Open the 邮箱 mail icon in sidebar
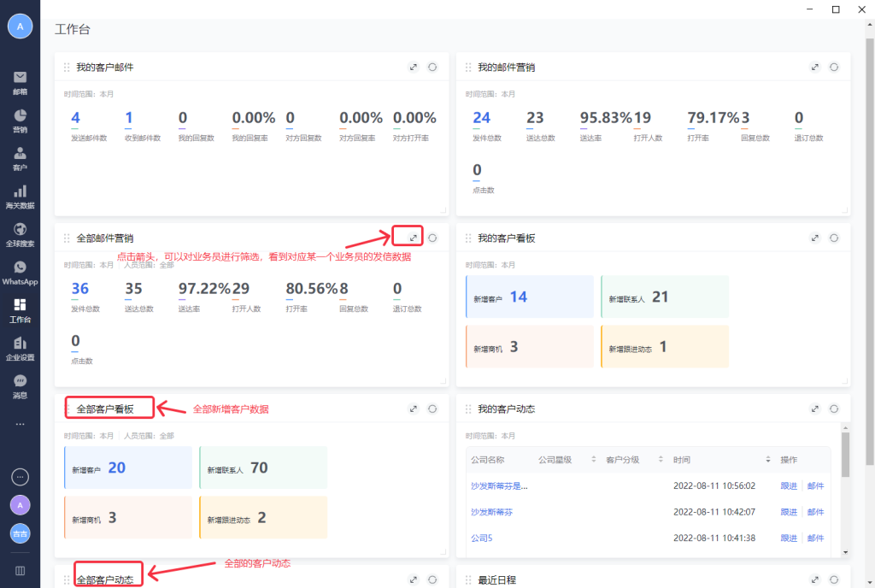875x588 pixels. pos(20,82)
